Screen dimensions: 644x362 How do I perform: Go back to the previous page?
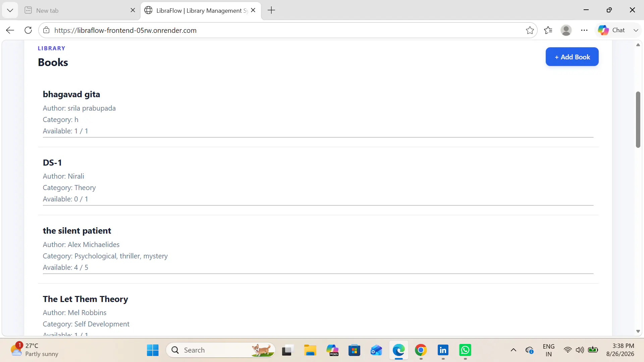click(x=10, y=30)
